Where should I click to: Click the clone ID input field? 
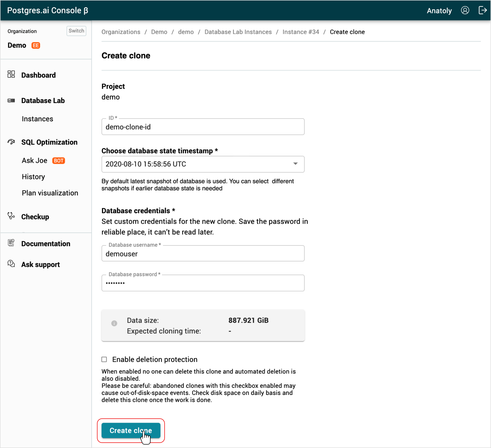(x=203, y=127)
